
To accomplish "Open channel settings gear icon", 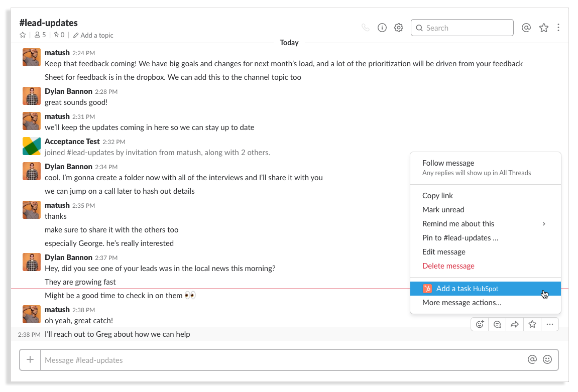I will (399, 28).
